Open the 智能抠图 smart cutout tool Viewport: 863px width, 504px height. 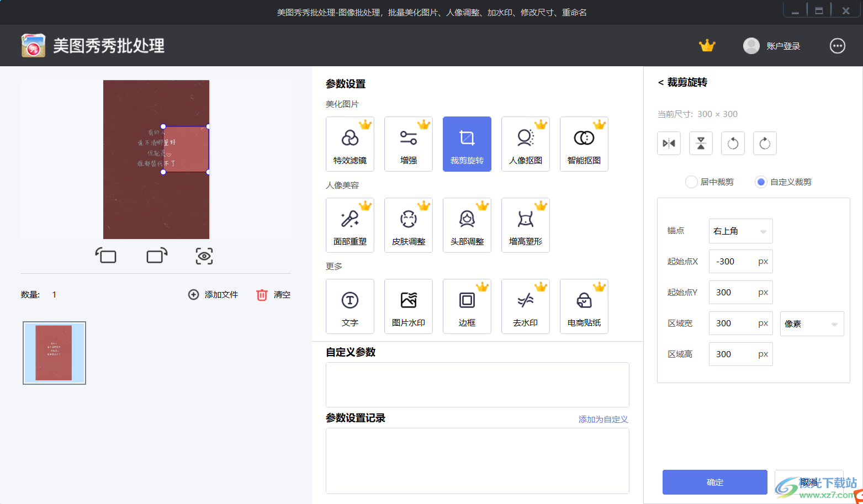[x=584, y=144]
